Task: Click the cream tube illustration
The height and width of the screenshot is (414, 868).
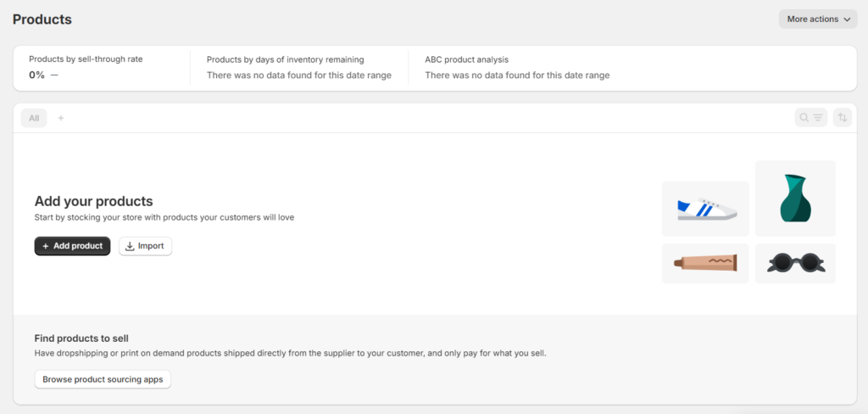Action: coord(705,263)
